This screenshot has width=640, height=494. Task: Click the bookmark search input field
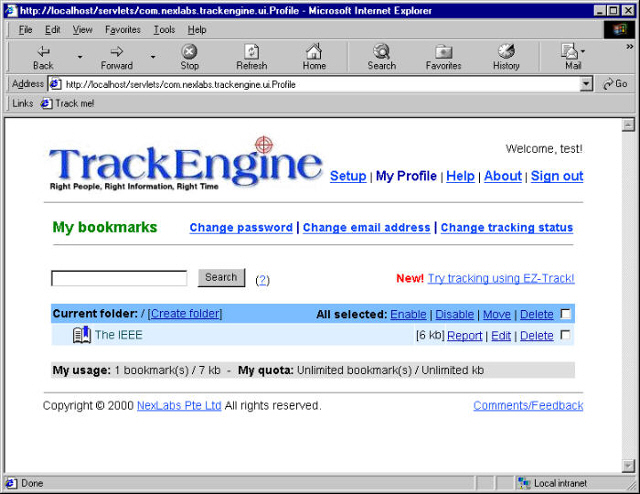[x=119, y=278]
